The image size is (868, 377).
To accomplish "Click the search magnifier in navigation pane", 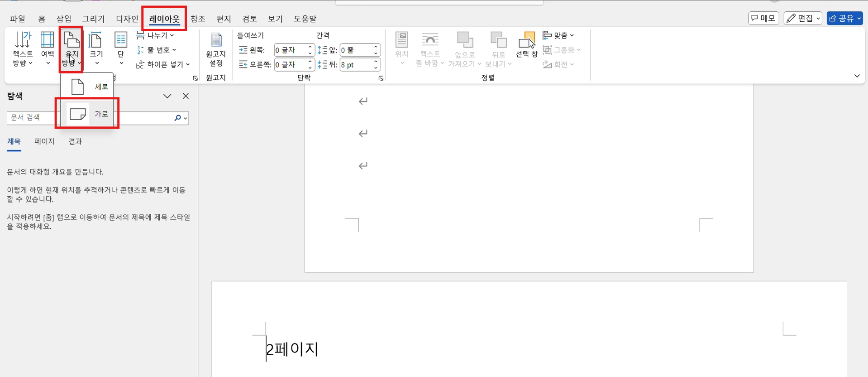I will point(178,118).
